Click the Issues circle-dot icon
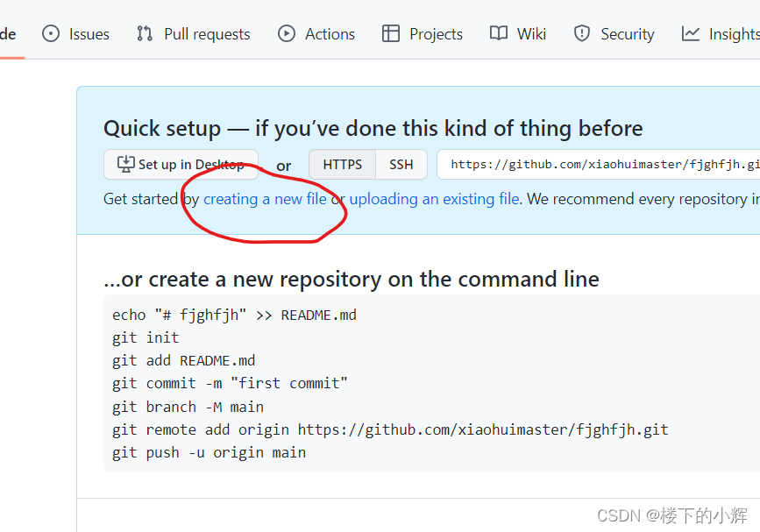The width and height of the screenshot is (760, 532). (51, 34)
